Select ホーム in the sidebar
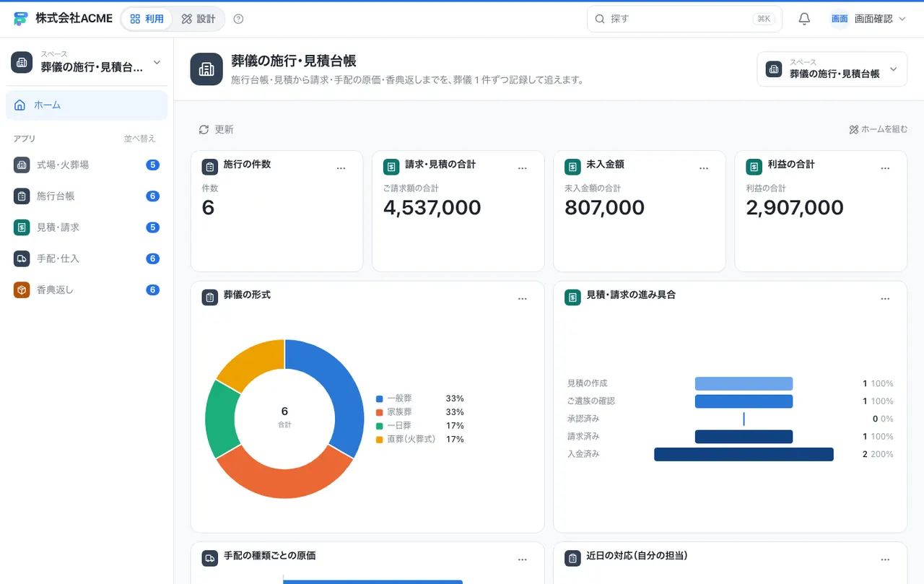 87,105
